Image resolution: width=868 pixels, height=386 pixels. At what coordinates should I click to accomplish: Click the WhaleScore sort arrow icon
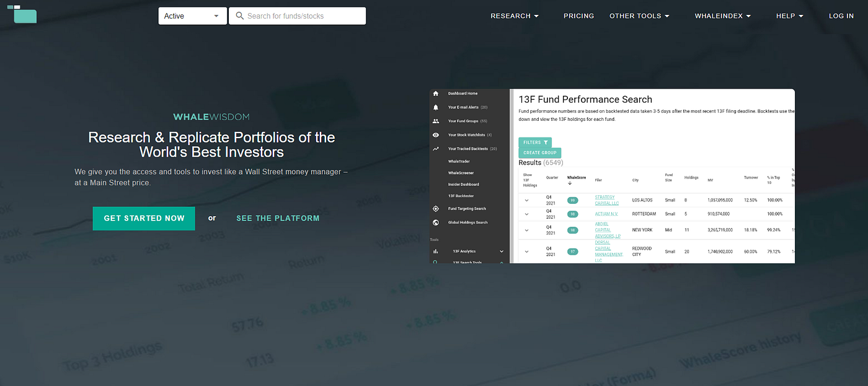click(569, 183)
